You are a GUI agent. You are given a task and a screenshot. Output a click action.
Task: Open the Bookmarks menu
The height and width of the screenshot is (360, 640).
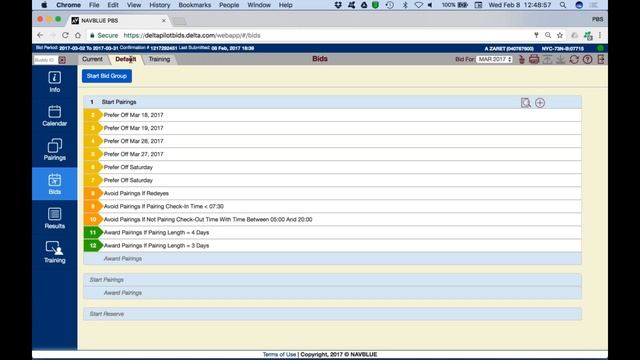coord(195,5)
